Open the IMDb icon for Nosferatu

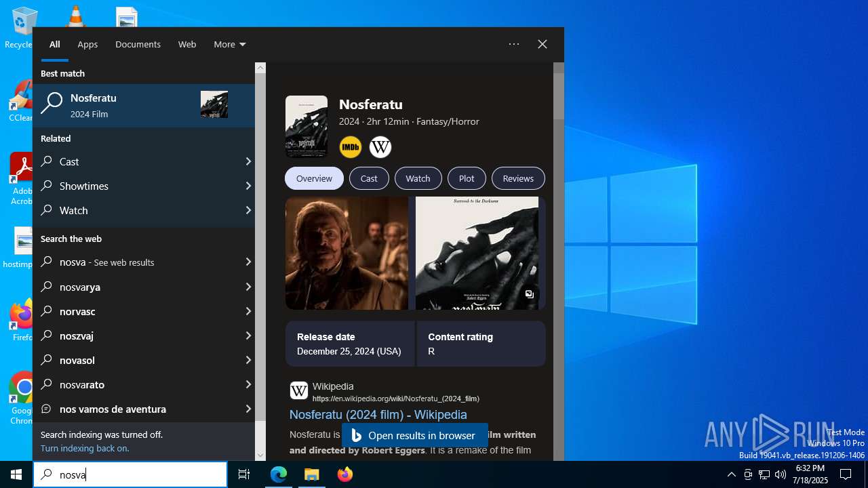coord(351,147)
